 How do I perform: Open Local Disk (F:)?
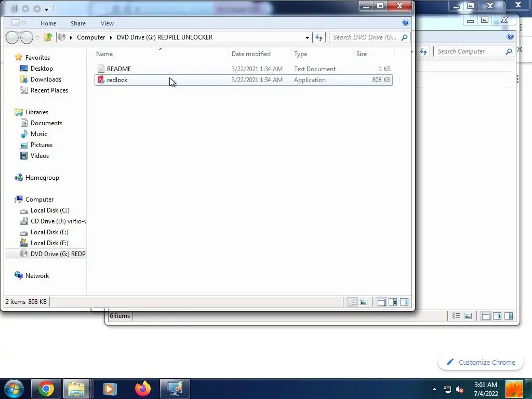point(49,243)
